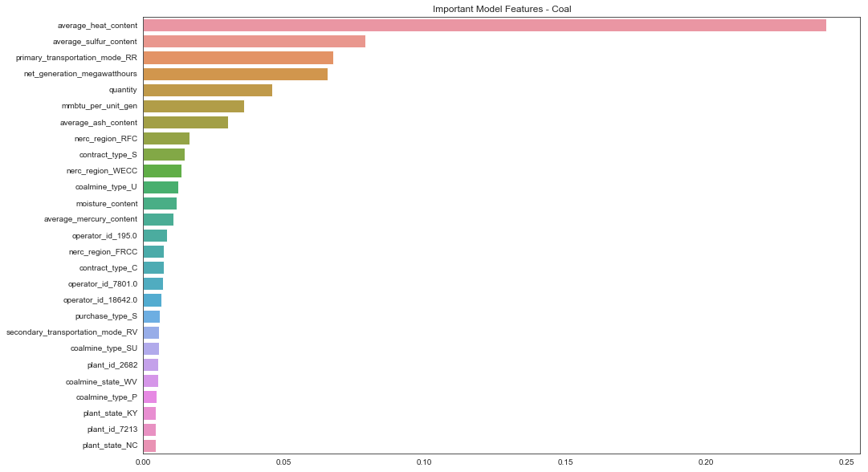
Task: Click the nerc_region_WECC green bar
Action: [162, 171]
